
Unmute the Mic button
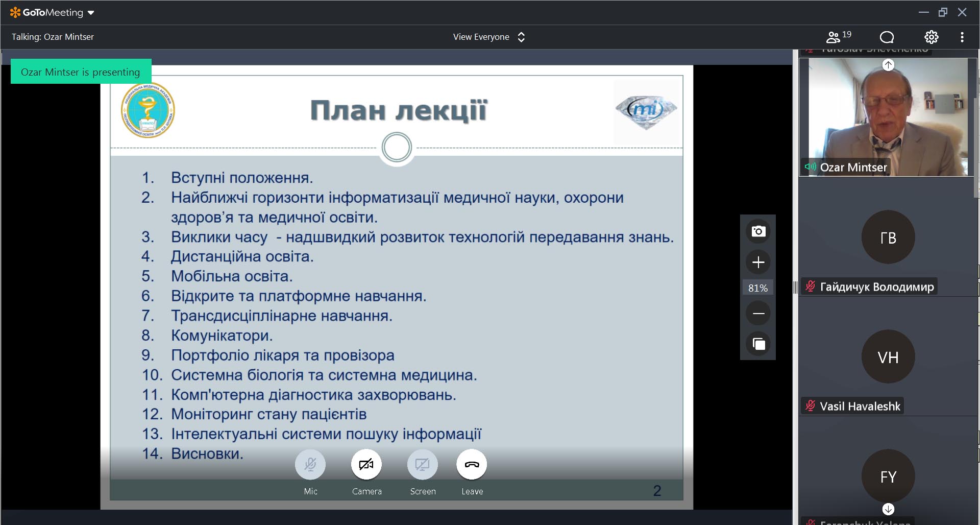click(x=310, y=465)
